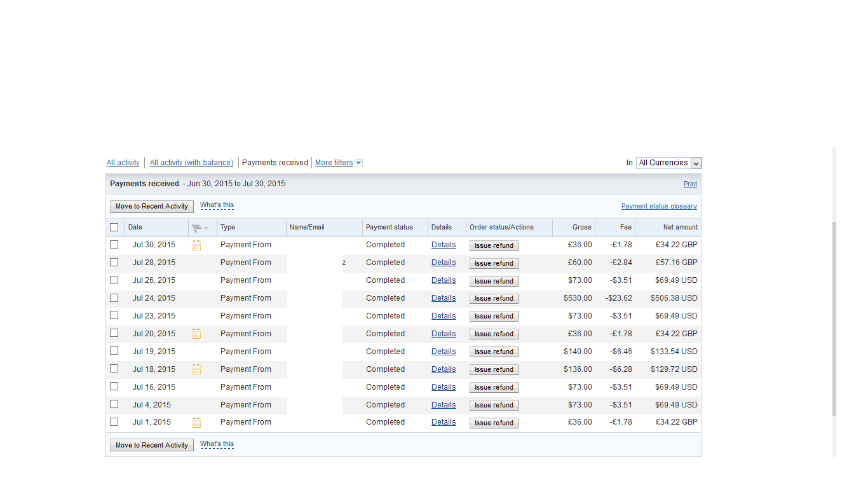Click the bottom What's this link
Screen dimensions: 868x499
[217, 444]
